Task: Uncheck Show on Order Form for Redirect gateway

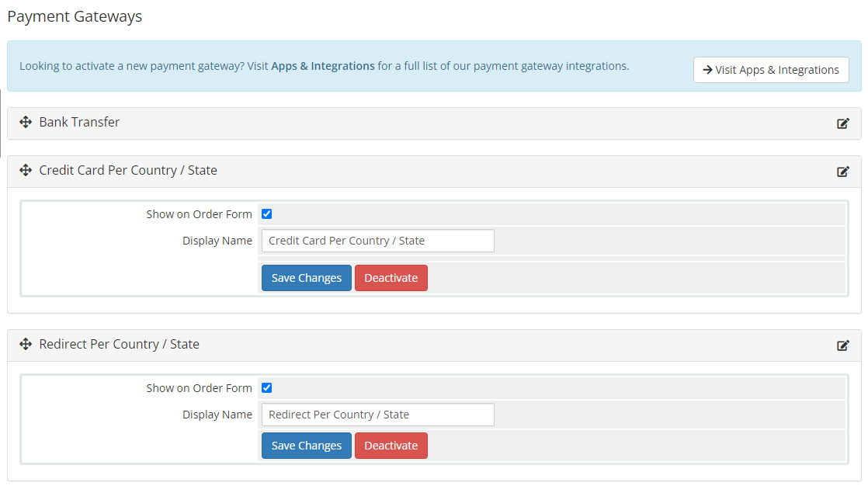Action: [267, 388]
